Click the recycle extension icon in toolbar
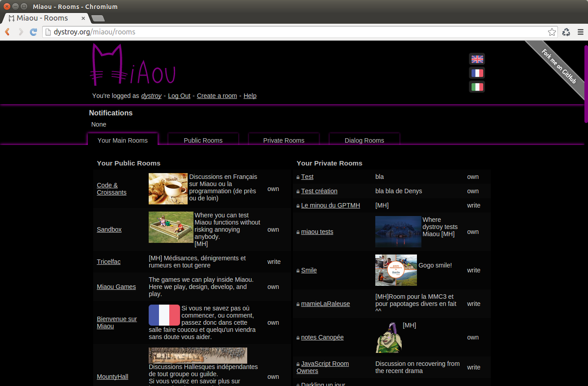588x386 pixels. (567, 32)
